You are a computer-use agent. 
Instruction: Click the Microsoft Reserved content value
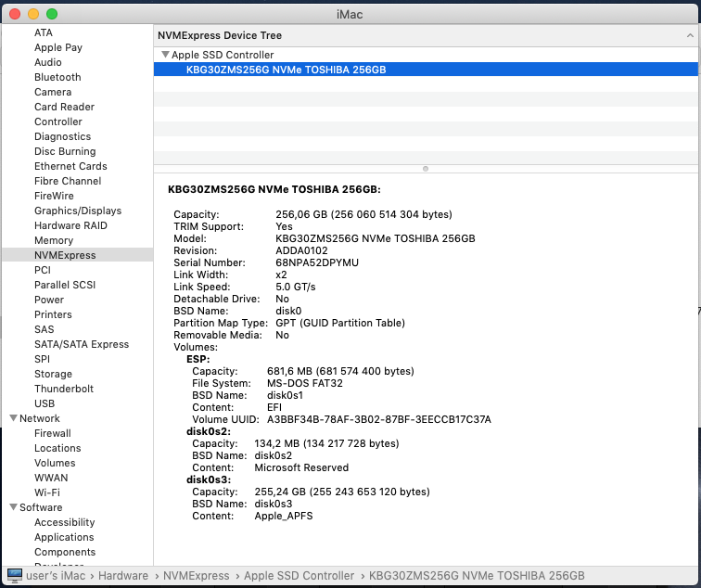click(x=301, y=467)
